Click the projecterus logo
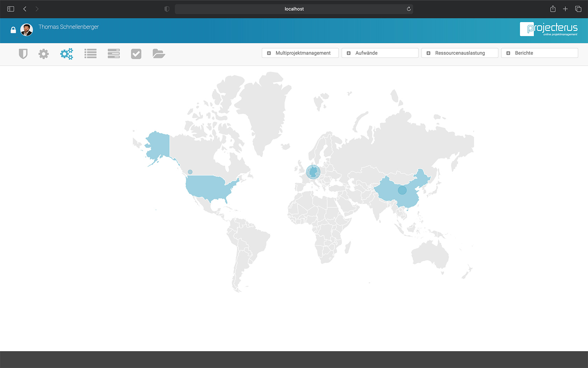This screenshot has height=368, width=588. point(548,29)
